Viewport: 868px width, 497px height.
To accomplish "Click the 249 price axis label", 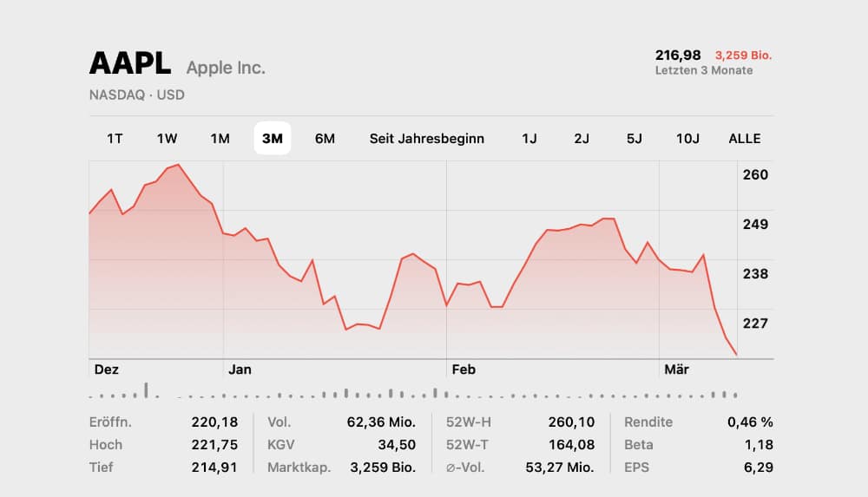I will [x=756, y=224].
